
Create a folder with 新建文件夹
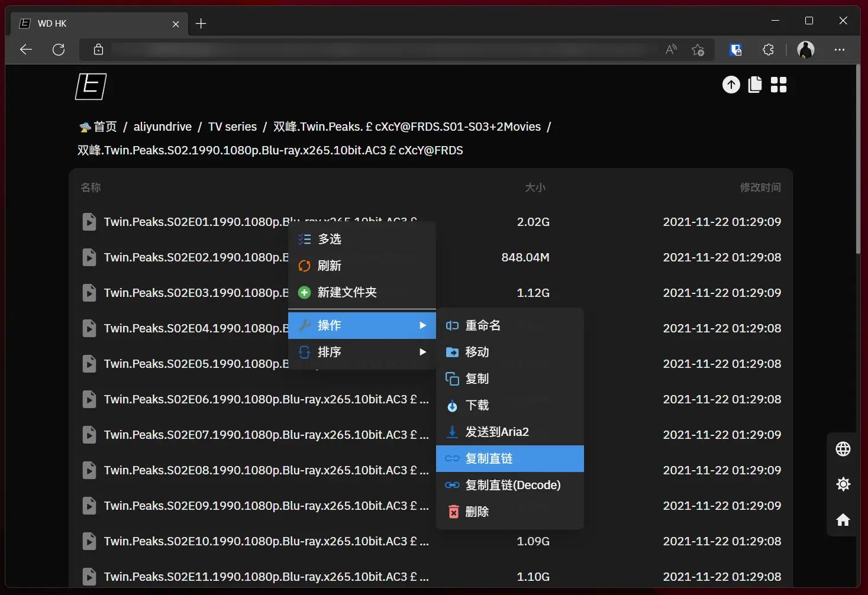tap(362, 292)
